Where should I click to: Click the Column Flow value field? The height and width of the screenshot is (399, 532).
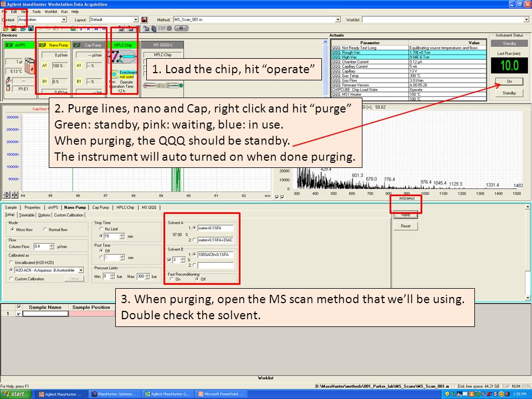pyautogui.click(x=41, y=247)
